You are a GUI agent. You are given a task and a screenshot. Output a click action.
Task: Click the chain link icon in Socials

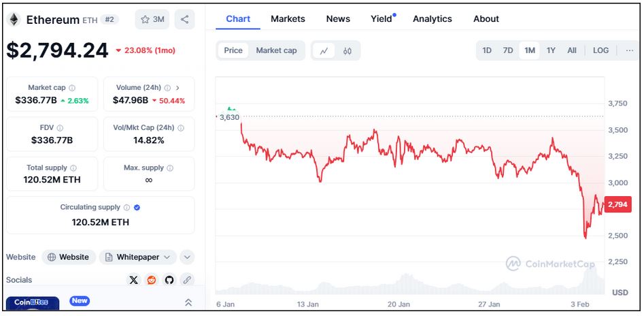click(186, 280)
